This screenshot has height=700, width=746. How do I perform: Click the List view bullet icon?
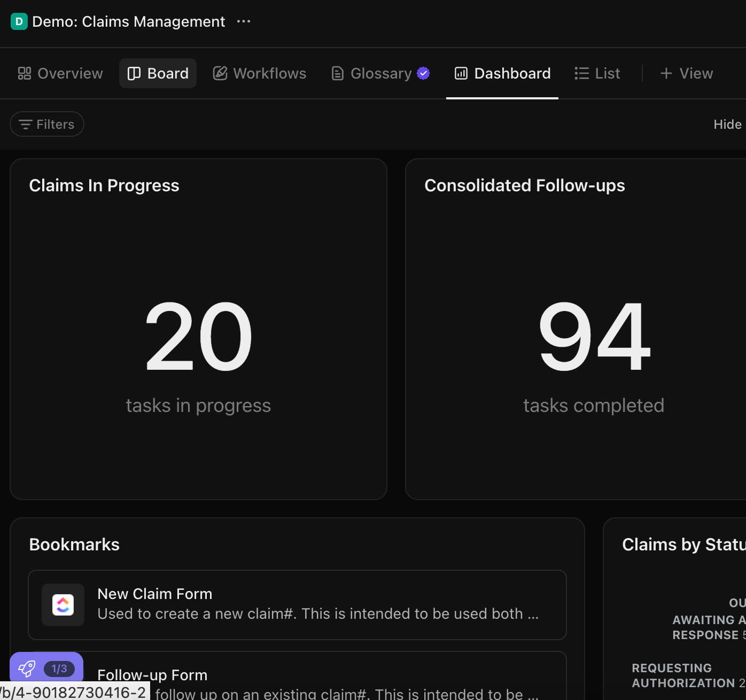point(581,73)
